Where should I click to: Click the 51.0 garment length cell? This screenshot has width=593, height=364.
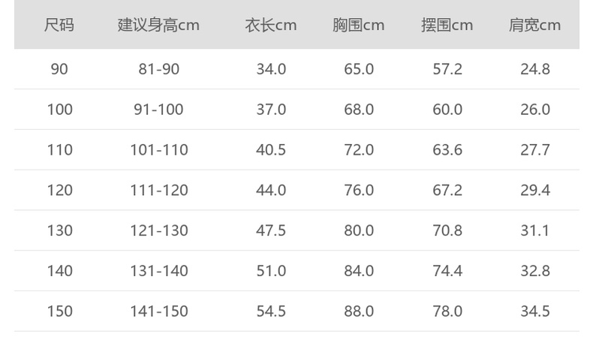coord(271,271)
